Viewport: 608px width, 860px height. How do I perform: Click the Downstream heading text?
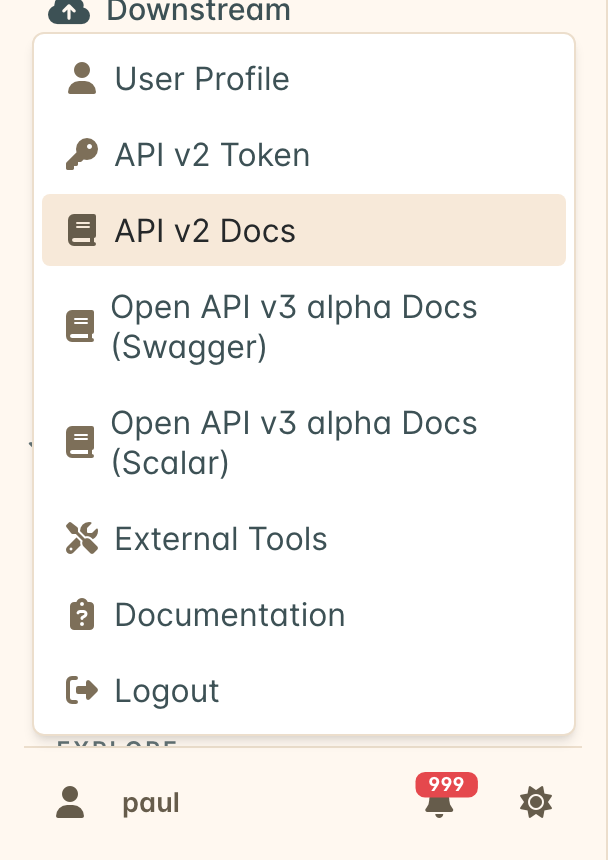[x=198, y=10]
